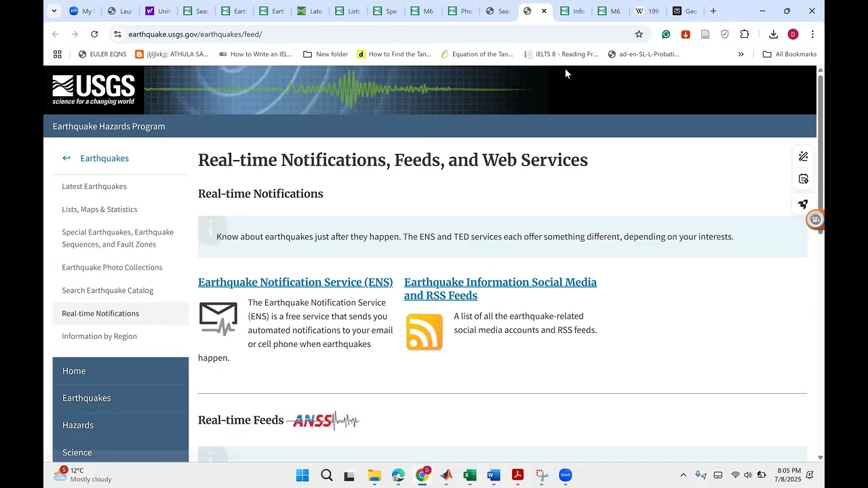Reload the page with refresh icon

pos(94,35)
